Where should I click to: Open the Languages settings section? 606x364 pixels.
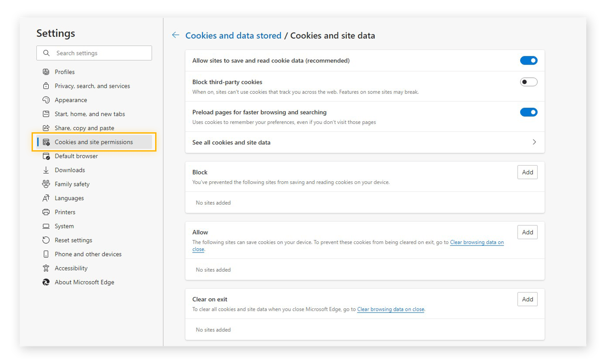(x=69, y=198)
